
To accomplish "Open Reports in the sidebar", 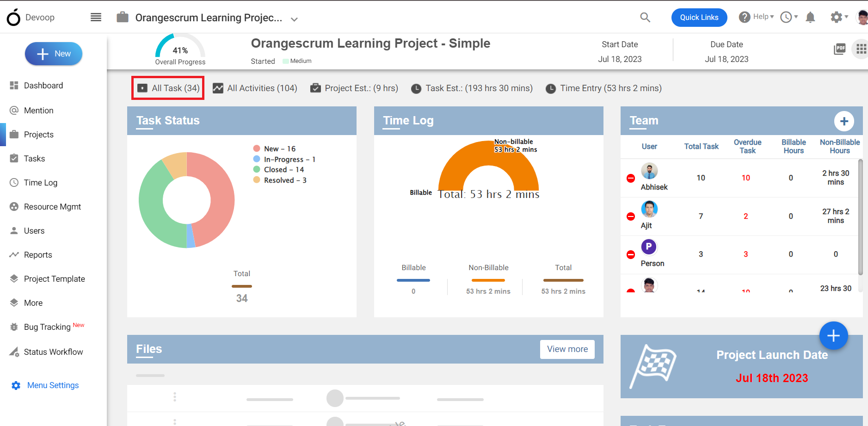I will click(38, 255).
